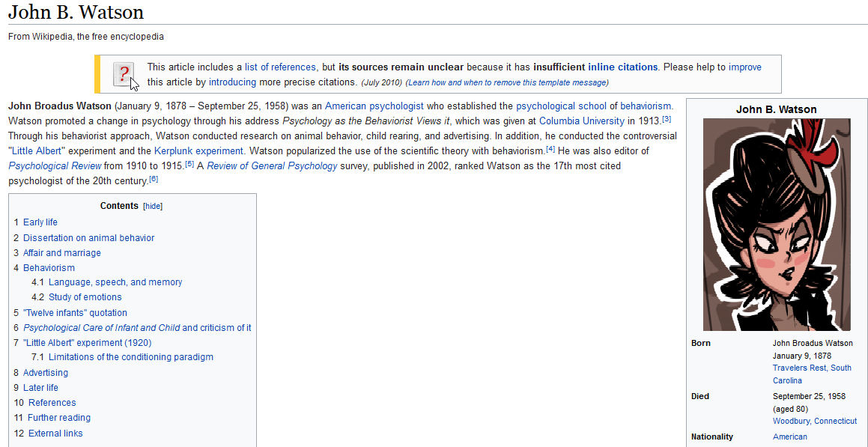868x447 pixels.
Task: Click the 'Born' infobox label
Action: click(x=701, y=343)
